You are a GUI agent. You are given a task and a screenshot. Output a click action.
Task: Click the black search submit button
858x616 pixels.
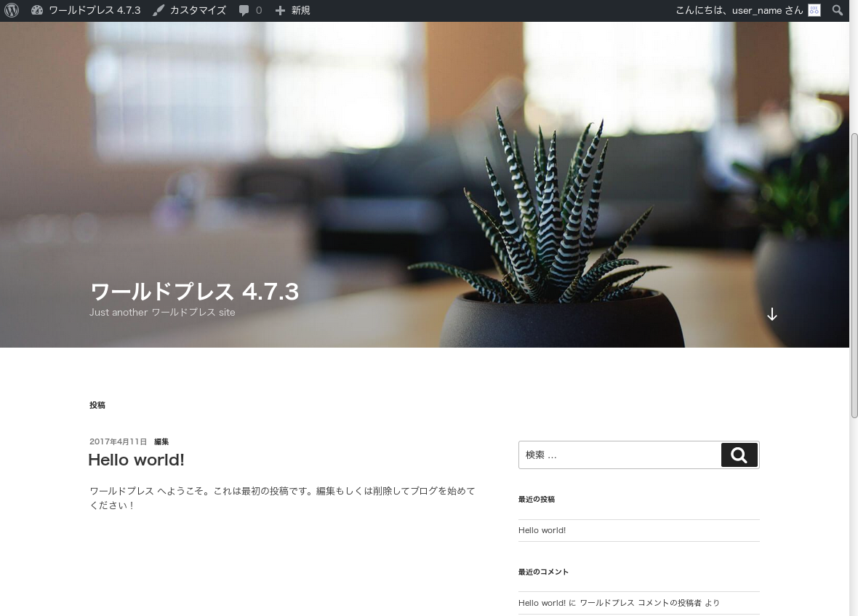pyautogui.click(x=739, y=455)
